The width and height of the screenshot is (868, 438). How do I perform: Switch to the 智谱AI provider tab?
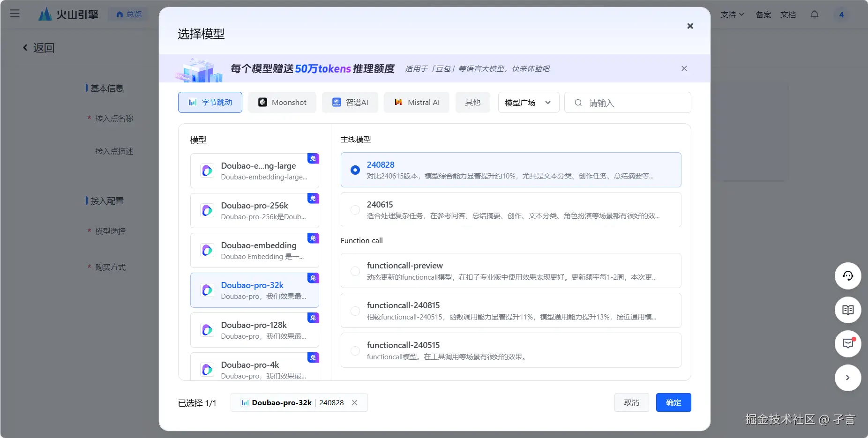tap(350, 102)
